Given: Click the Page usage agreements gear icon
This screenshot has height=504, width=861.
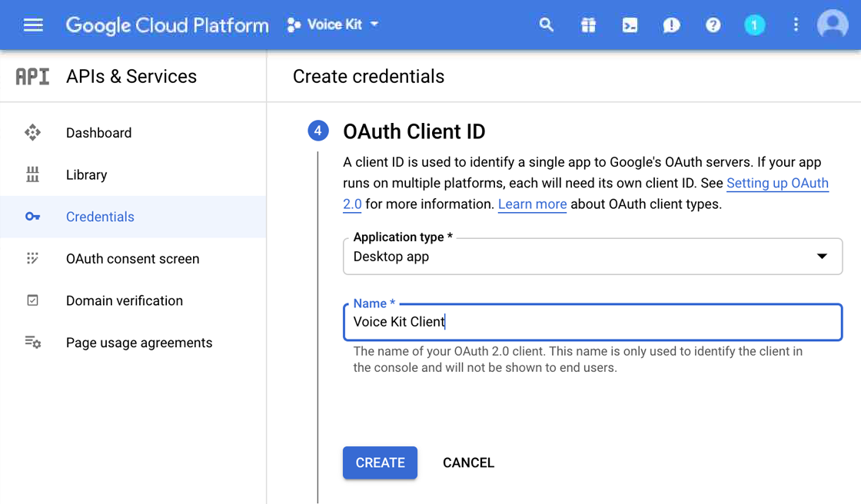Looking at the screenshot, I should coord(33,343).
